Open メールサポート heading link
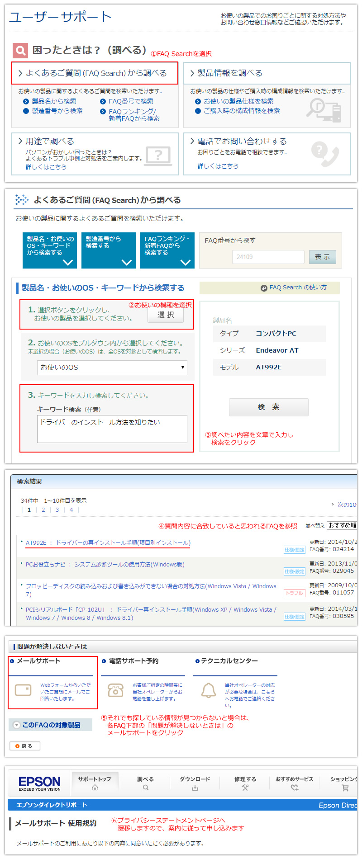This screenshot has height=868, width=362. (38, 661)
